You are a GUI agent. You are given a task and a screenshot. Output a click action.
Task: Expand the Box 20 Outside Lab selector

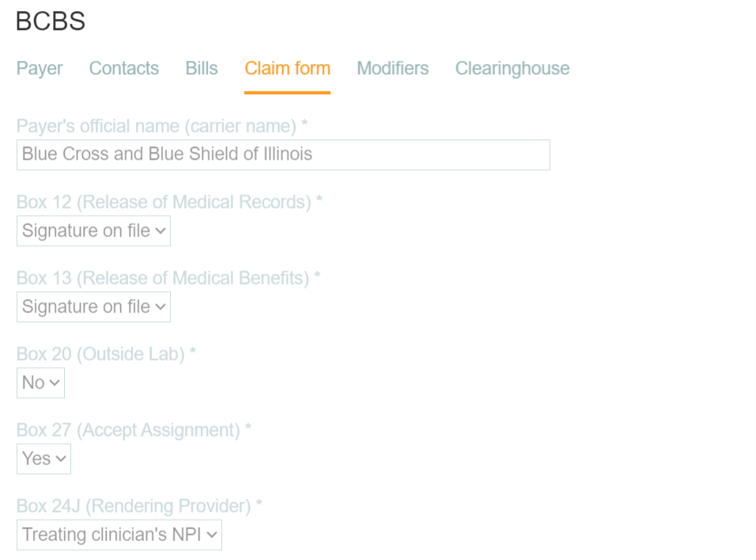(x=40, y=382)
